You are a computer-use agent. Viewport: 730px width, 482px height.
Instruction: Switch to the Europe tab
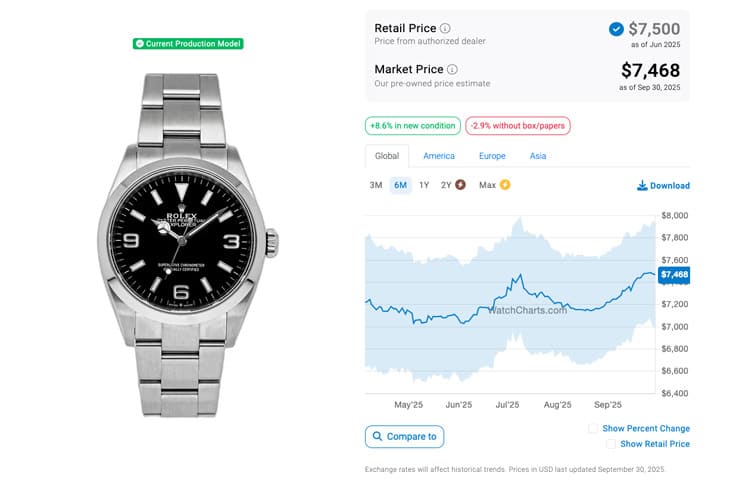[x=492, y=156]
